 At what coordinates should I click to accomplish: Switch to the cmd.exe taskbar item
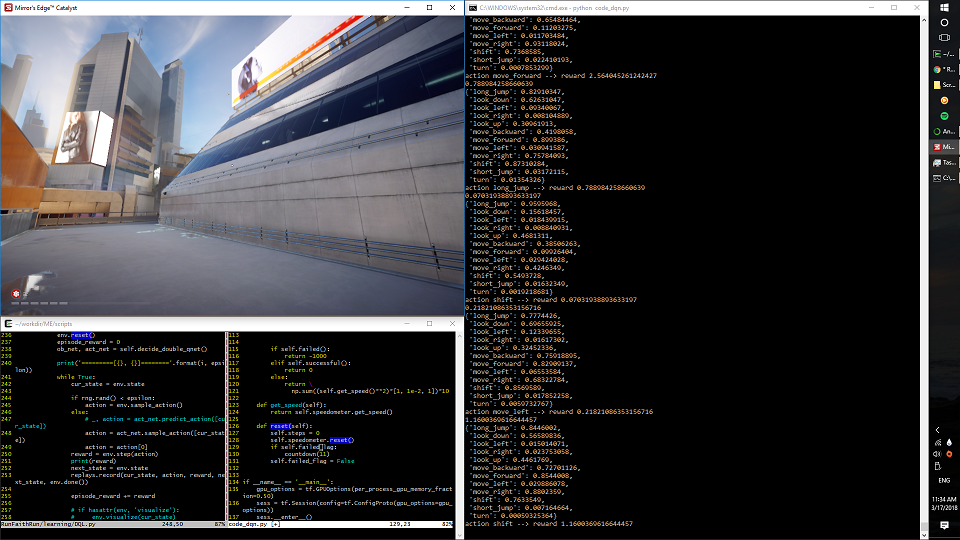coord(944,178)
